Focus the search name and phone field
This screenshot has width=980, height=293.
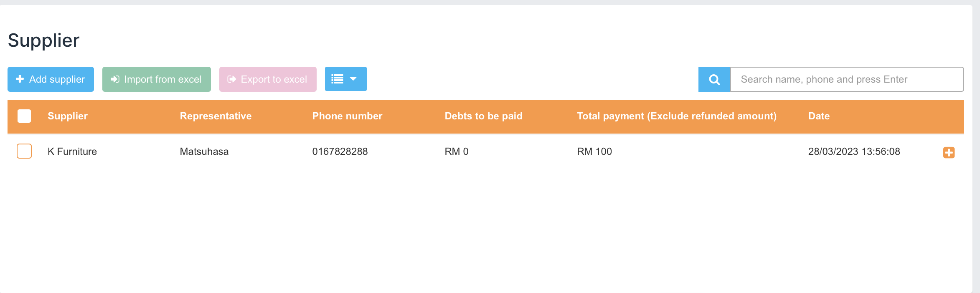(847, 79)
